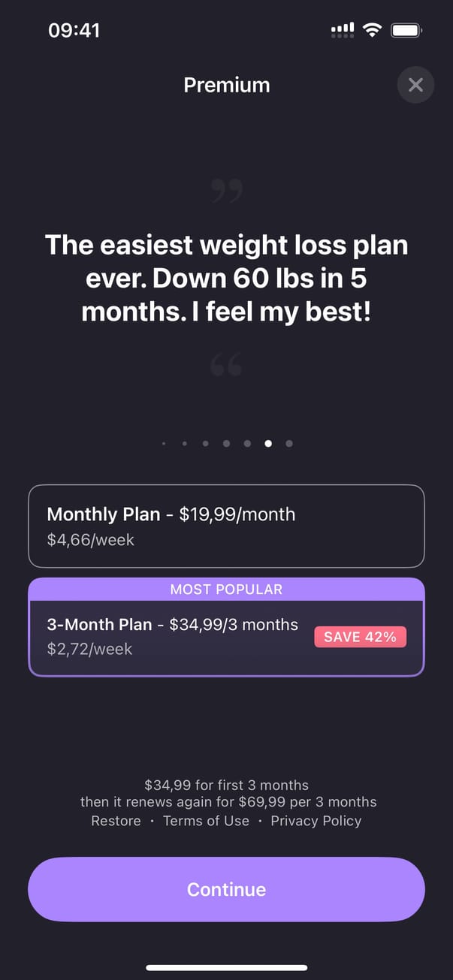Screen dimensions: 453x980
Task: Tap the fifth carousel page dot
Action: pos(247,444)
